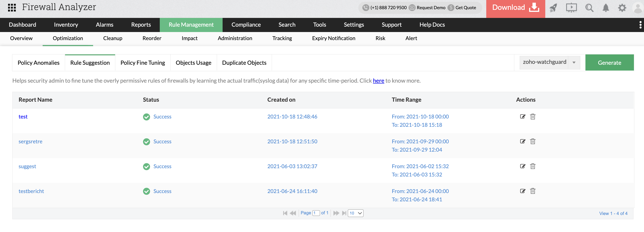
Task: Edit the report named test
Action: click(523, 116)
